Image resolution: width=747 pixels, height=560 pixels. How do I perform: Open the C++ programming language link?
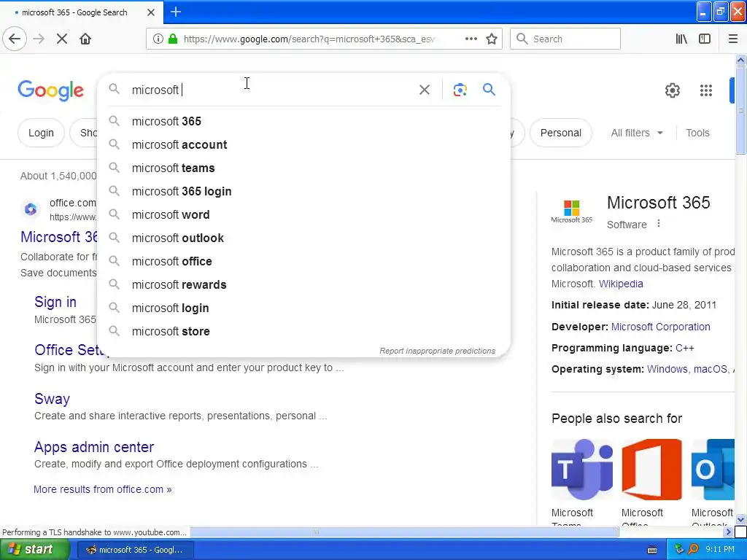pos(684,348)
